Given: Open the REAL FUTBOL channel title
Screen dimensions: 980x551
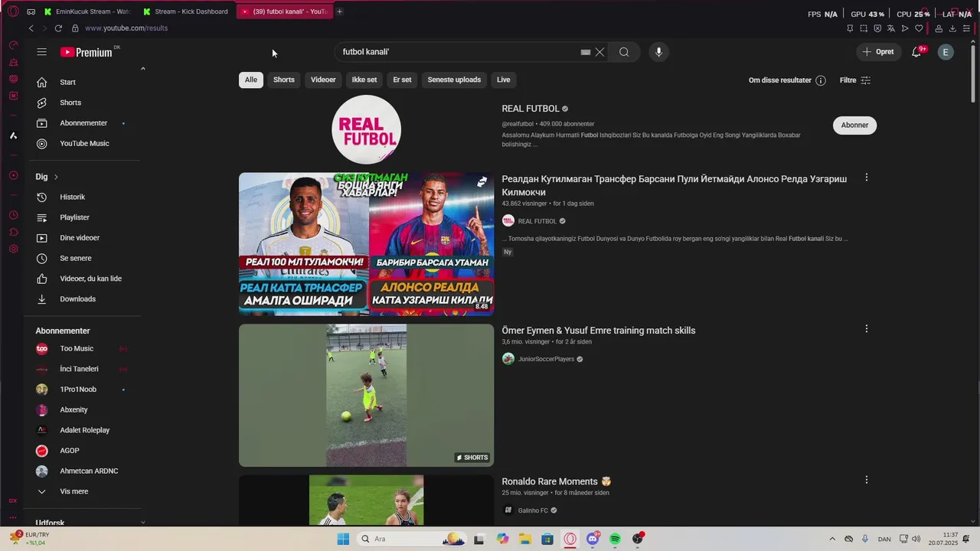Looking at the screenshot, I should [x=531, y=109].
